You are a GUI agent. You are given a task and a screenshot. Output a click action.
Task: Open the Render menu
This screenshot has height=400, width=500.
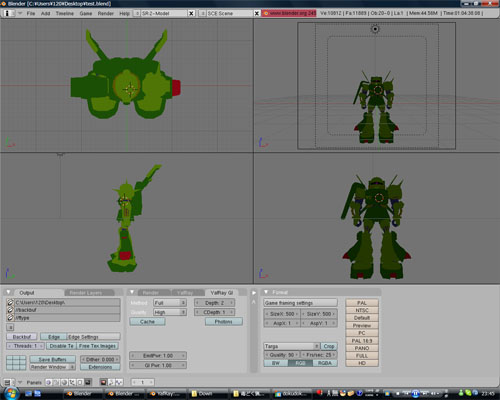pyautogui.click(x=106, y=13)
